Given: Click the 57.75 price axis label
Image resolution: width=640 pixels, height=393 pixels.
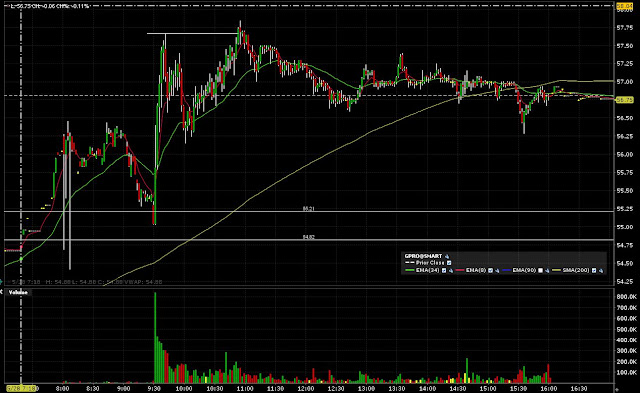Looking at the screenshot, I should [625, 27].
